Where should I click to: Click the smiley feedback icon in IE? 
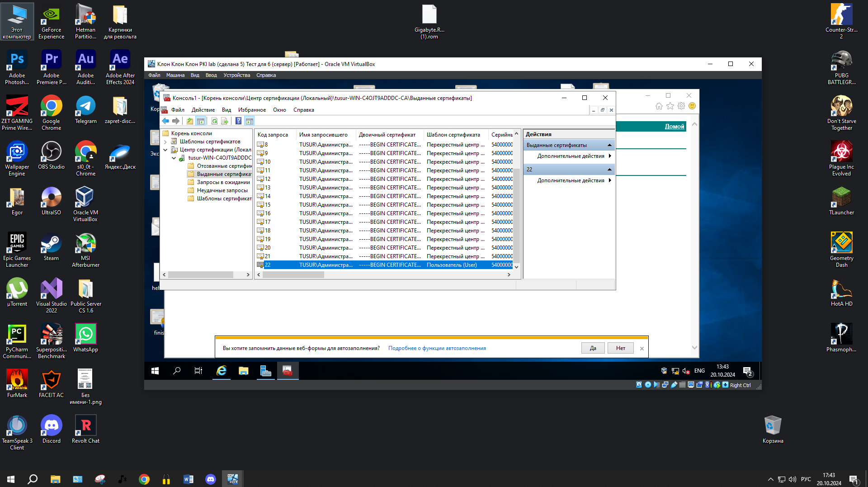pos(692,106)
